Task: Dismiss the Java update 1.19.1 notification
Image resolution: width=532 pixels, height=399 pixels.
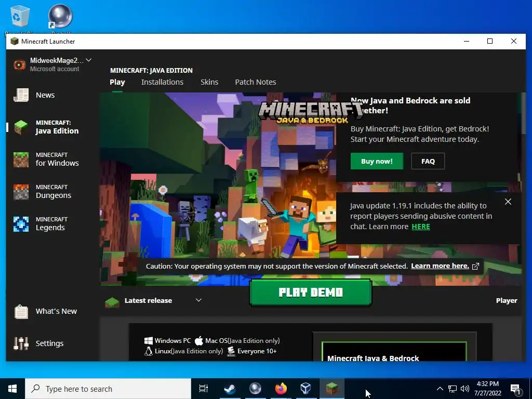Action: [508, 202]
